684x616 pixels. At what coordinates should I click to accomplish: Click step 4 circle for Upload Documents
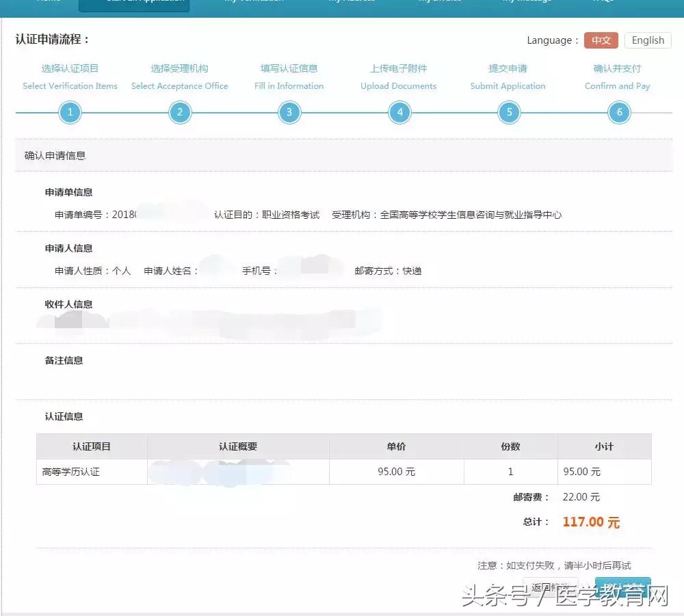coord(399,111)
